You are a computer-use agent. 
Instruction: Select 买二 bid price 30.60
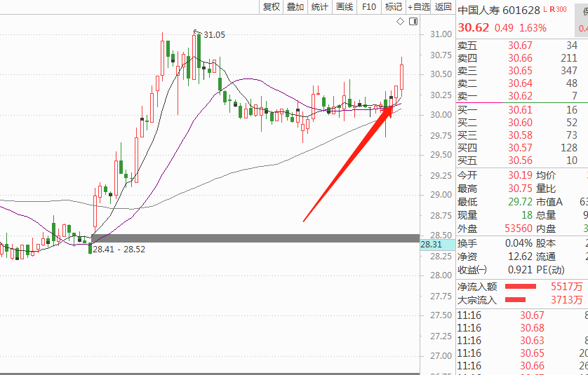(520, 123)
